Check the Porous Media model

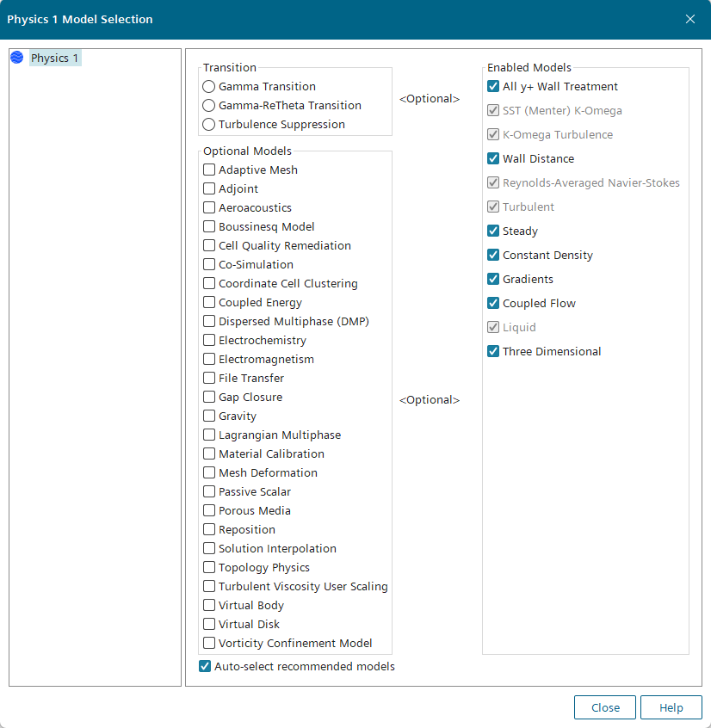(209, 511)
